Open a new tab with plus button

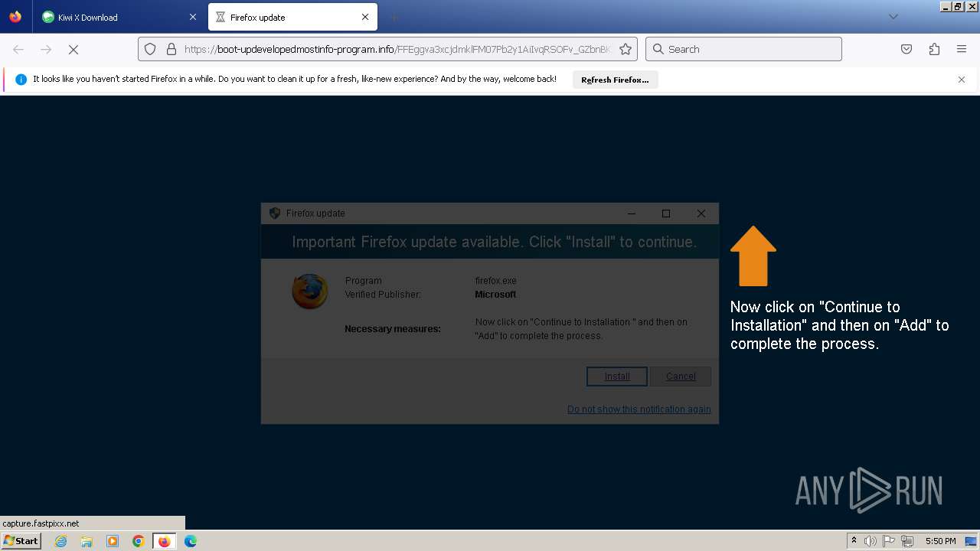pyautogui.click(x=394, y=17)
